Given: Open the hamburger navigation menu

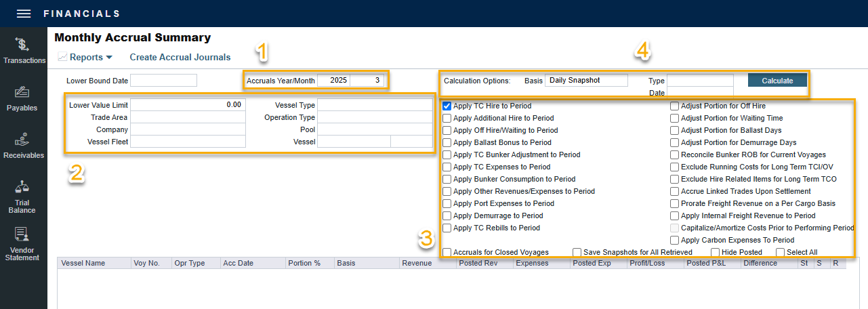Looking at the screenshot, I should click(x=24, y=14).
